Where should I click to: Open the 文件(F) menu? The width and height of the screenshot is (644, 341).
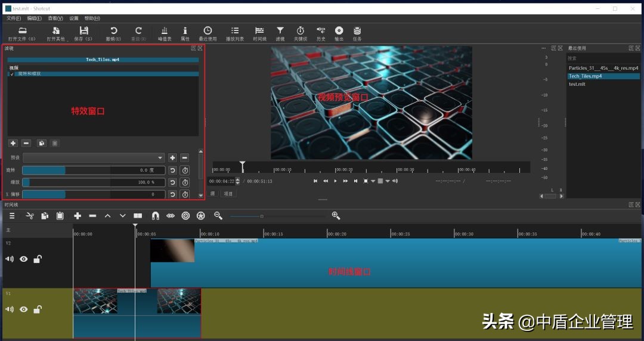pyautogui.click(x=14, y=18)
